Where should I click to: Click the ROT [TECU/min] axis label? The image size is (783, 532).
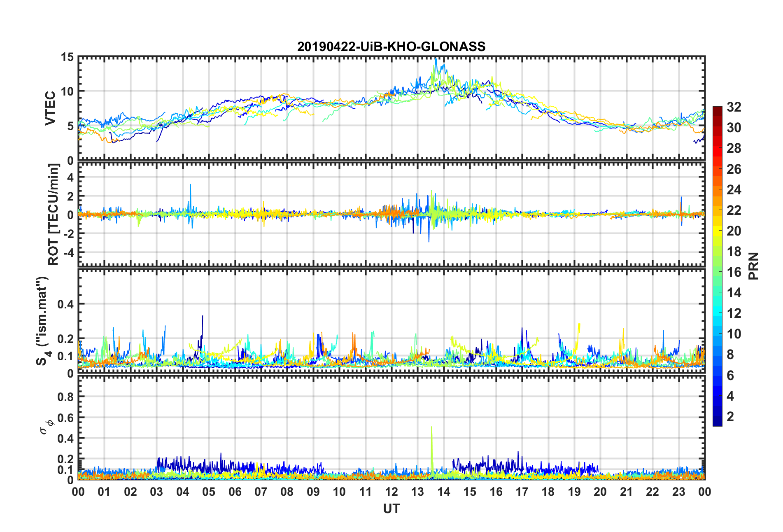pos(54,215)
